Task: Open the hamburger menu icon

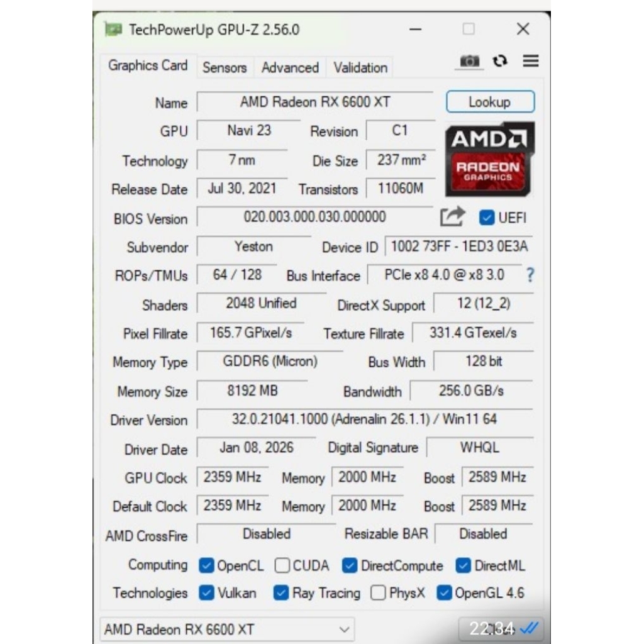Action: tap(531, 61)
